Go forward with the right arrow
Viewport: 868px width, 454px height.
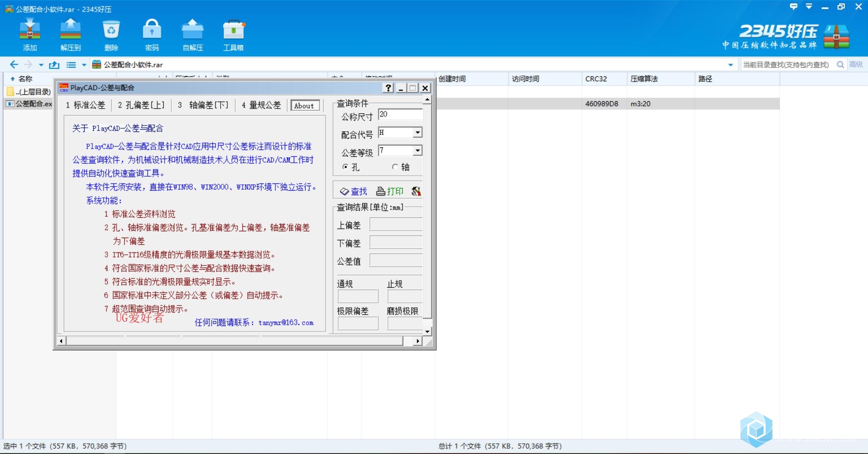pos(28,65)
